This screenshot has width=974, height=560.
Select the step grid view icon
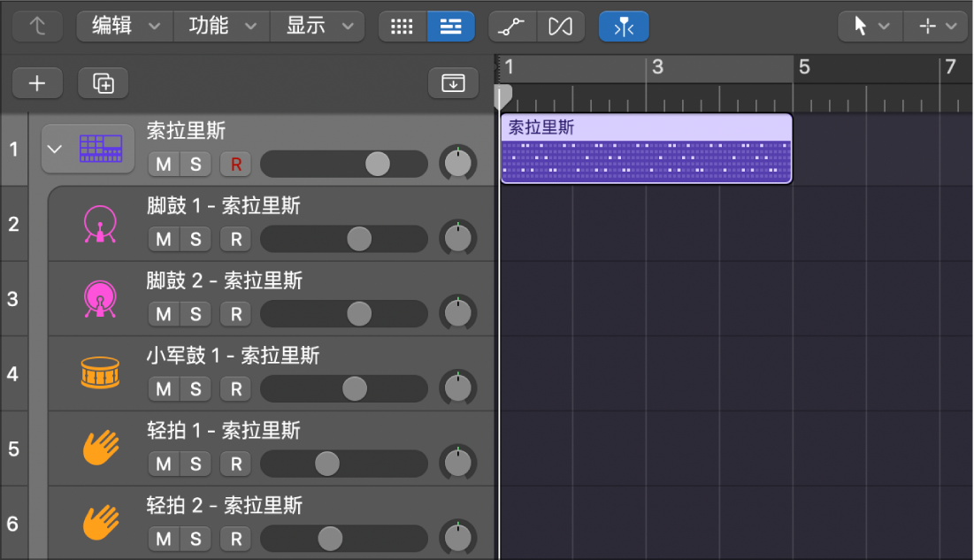(x=403, y=26)
